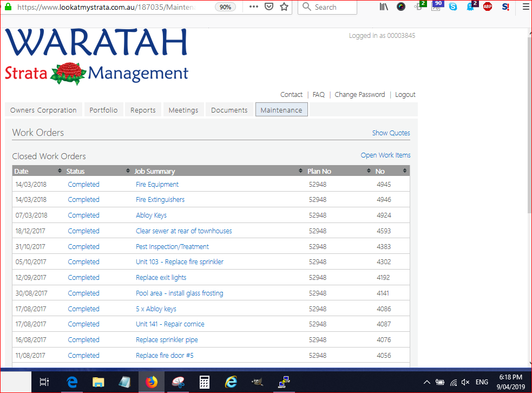532x393 pixels.
Task: Open the page actions three-dot menu
Action: pos(253,7)
